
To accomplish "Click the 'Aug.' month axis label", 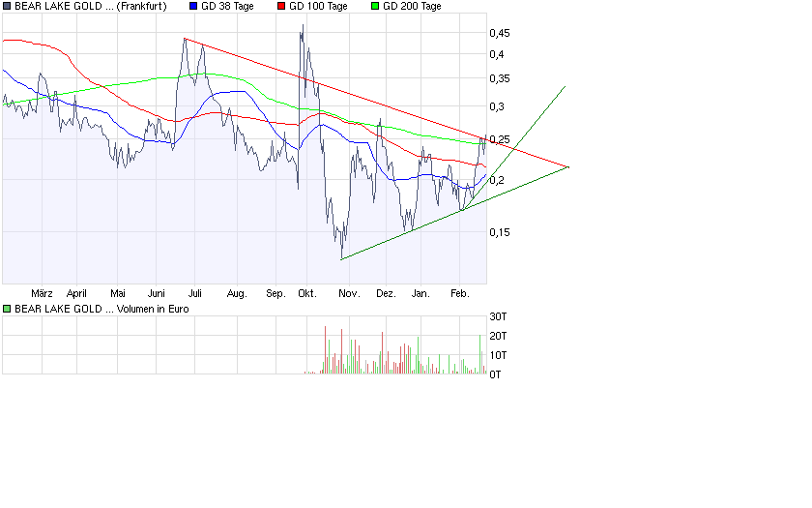I will [x=237, y=293].
